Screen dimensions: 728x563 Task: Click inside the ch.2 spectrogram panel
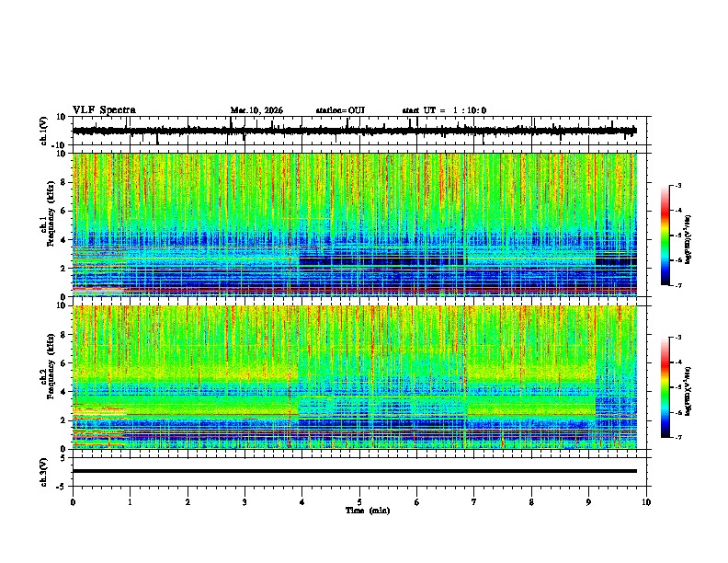pyautogui.click(x=355, y=377)
